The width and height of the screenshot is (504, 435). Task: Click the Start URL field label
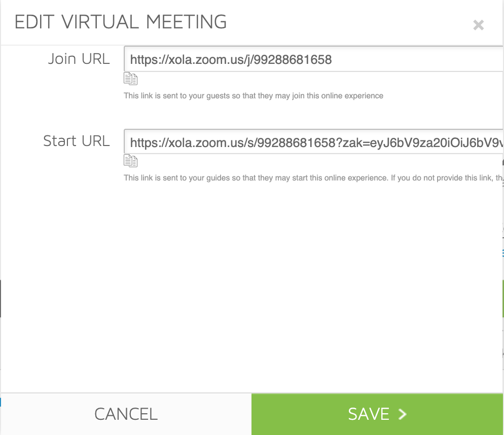[x=77, y=141]
